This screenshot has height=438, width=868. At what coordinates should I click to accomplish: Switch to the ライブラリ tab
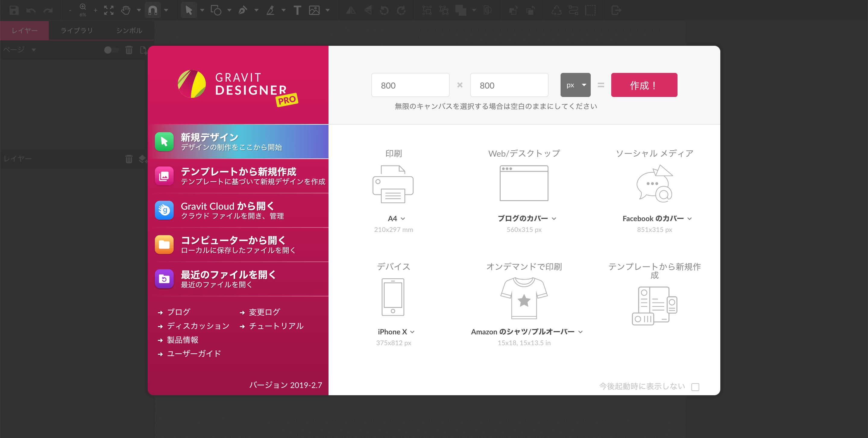click(x=77, y=31)
